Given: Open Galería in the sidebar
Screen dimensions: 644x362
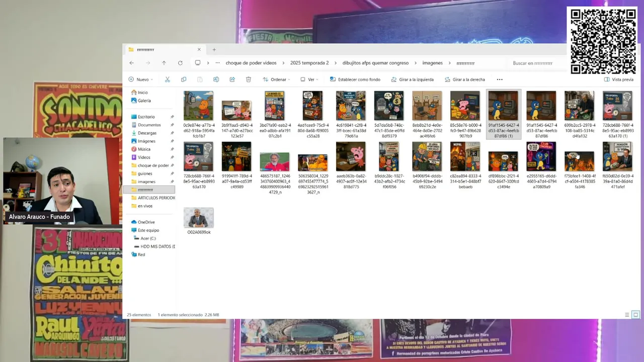Looking at the screenshot, I should point(141,101).
